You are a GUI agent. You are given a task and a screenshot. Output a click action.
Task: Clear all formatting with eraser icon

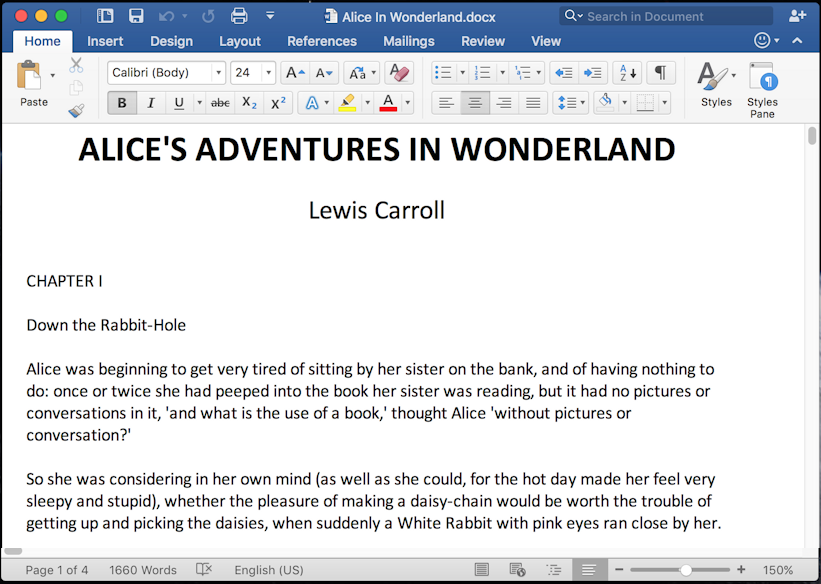coord(399,73)
